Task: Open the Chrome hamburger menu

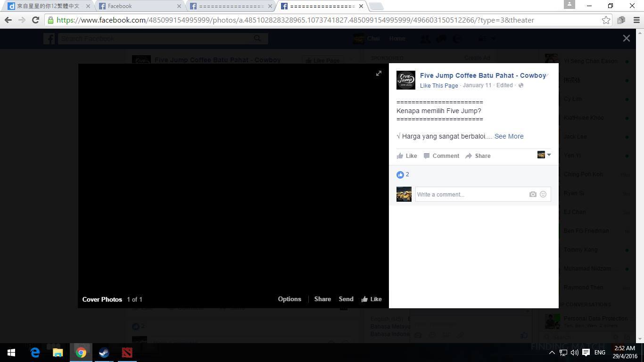Action: (636, 20)
